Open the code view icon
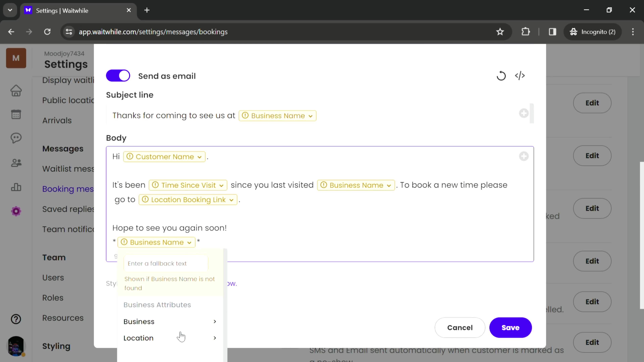The image size is (644, 362). (520, 76)
